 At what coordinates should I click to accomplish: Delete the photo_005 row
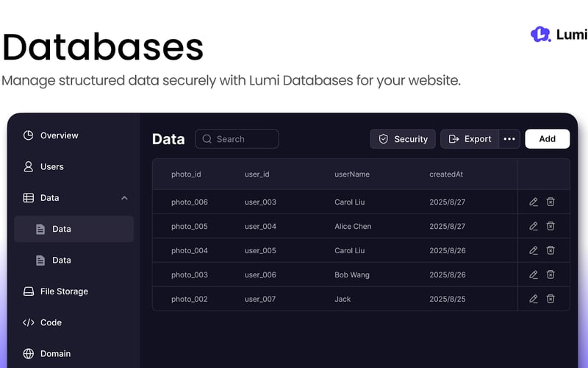[x=550, y=226]
